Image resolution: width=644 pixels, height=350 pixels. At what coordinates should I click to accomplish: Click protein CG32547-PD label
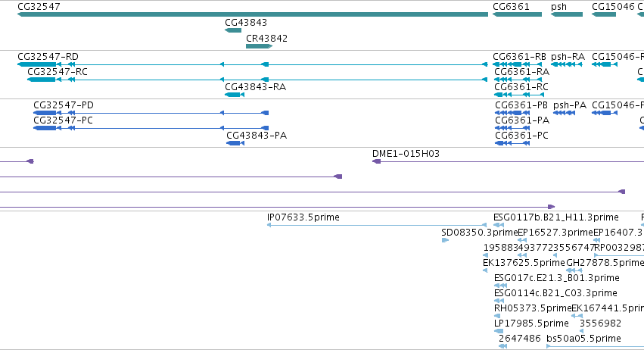click(x=64, y=105)
